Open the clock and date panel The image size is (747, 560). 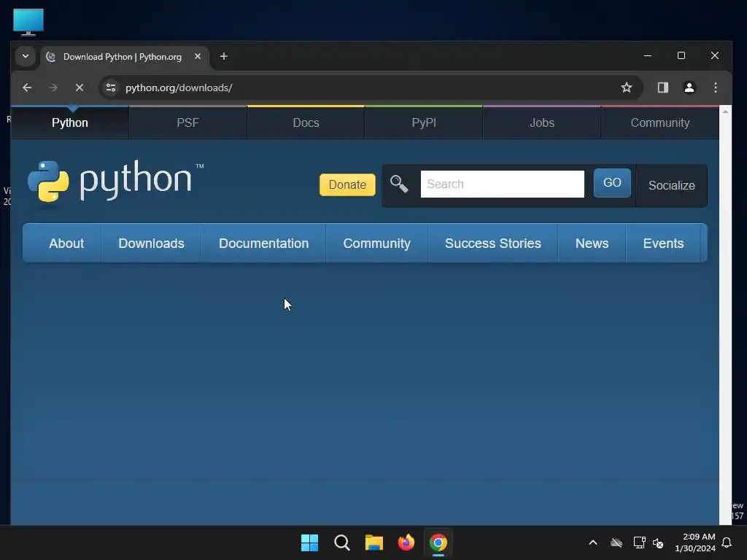[695, 542]
